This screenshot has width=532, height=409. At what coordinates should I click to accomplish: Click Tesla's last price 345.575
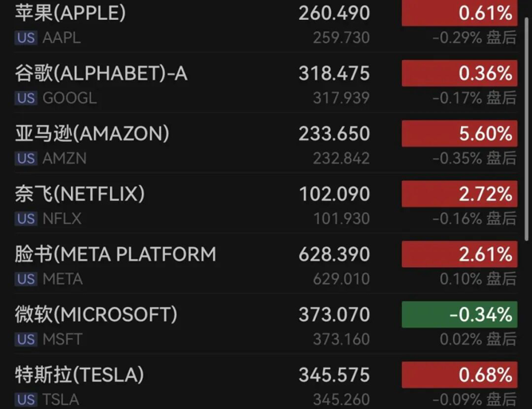(x=334, y=375)
